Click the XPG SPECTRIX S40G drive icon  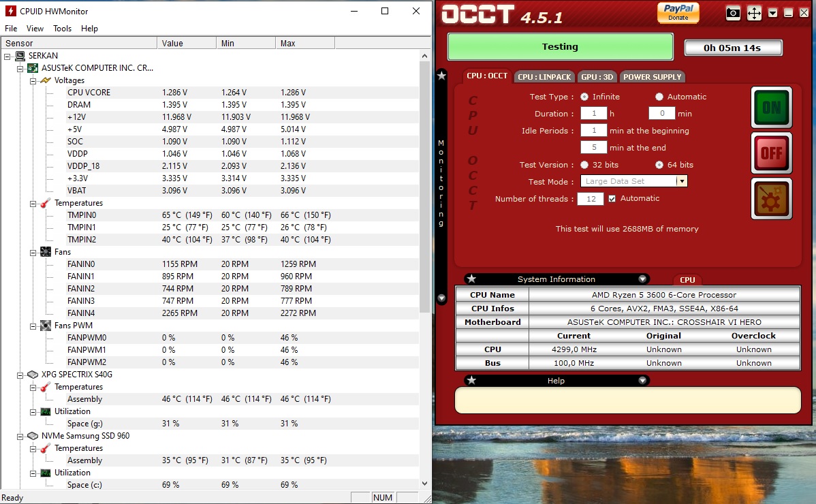click(33, 375)
